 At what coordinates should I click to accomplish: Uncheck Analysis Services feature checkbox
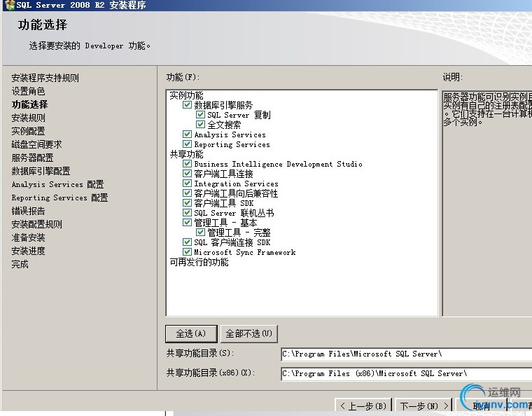tap(187, 134)
